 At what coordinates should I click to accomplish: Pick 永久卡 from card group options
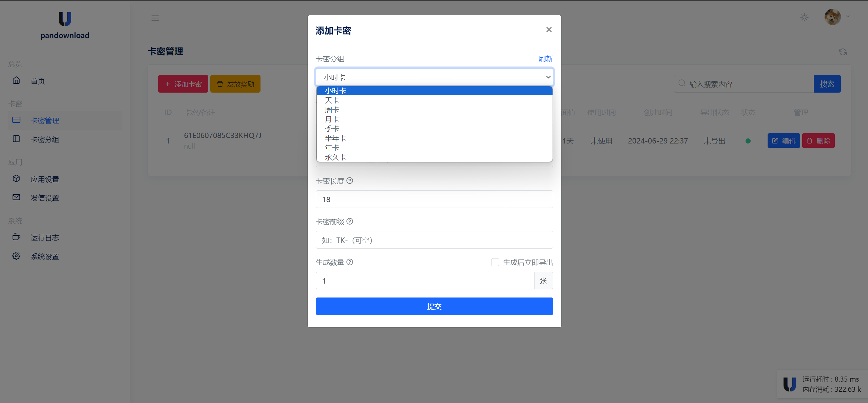coord(335,157)
